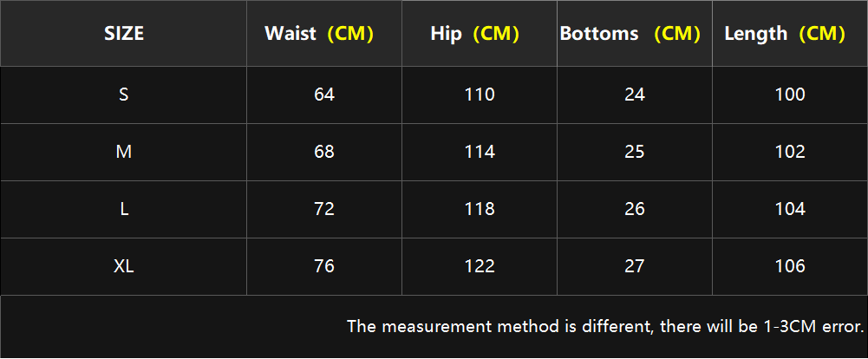868x359 pixels.
Task: Select length value 106
Action: tap(790, 266)
